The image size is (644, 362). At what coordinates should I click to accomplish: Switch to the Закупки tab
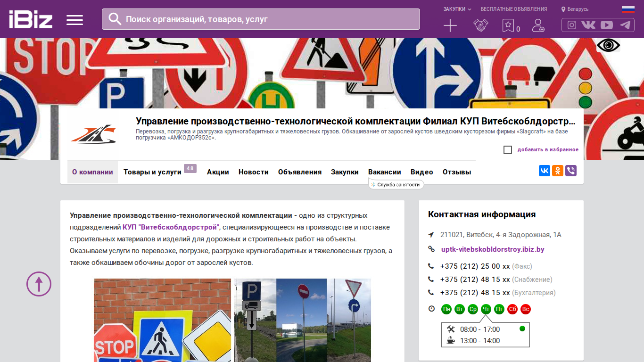coord(345,172)
